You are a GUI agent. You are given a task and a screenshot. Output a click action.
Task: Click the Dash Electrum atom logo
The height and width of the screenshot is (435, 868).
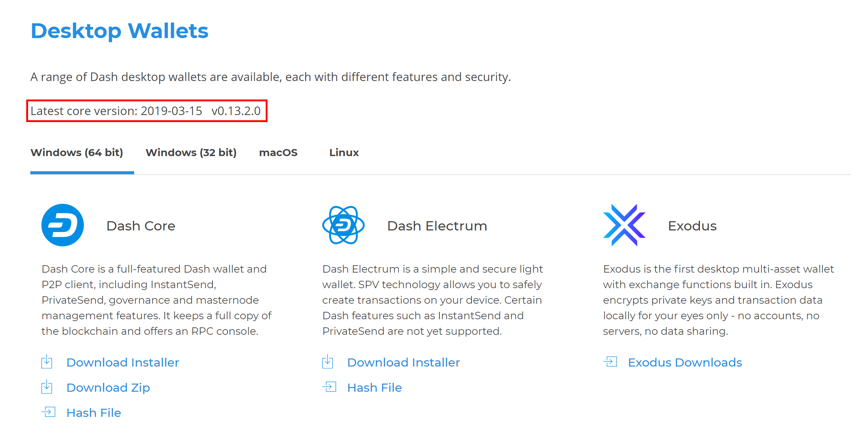343,225
